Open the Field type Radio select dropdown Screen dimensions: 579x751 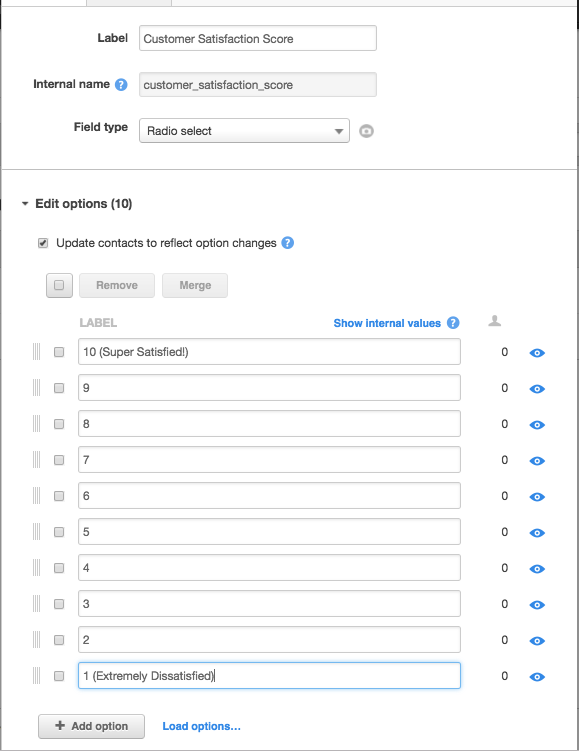244,131
